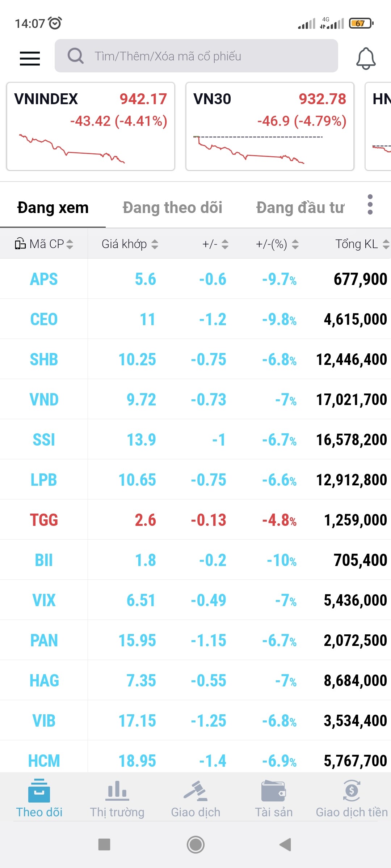Open the hamburger menu
The width and height of the screenshot is (391, 868).
click(x=30, y=58)
